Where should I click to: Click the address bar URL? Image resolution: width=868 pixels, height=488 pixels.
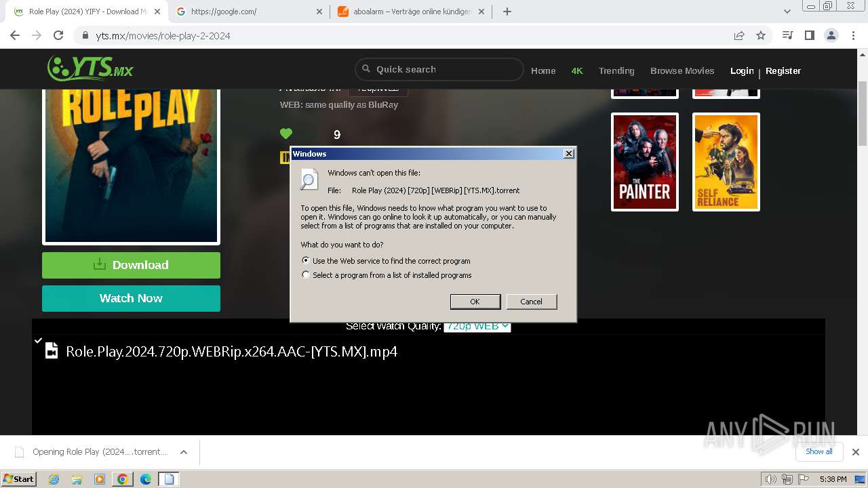coord(163,35)
